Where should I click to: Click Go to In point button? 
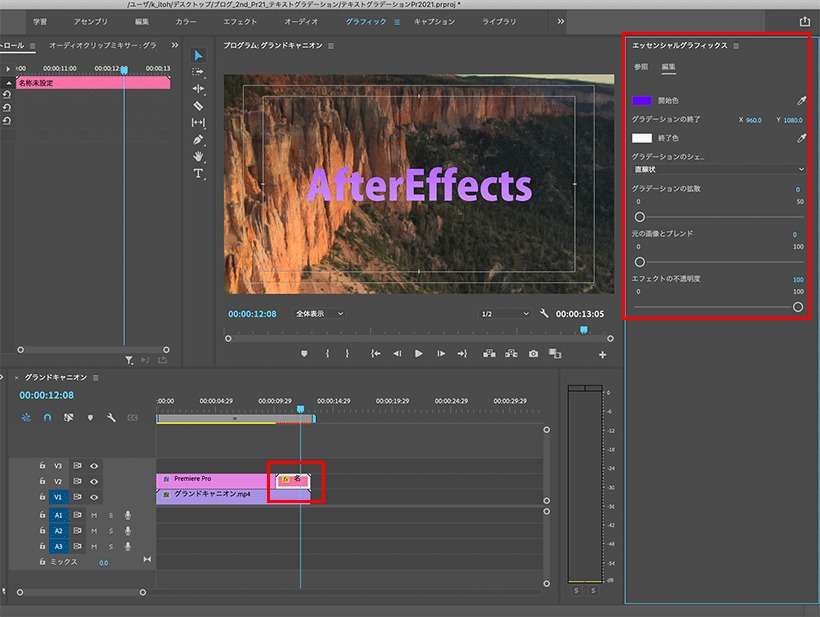pyautogui.click(x=375, y=354)
